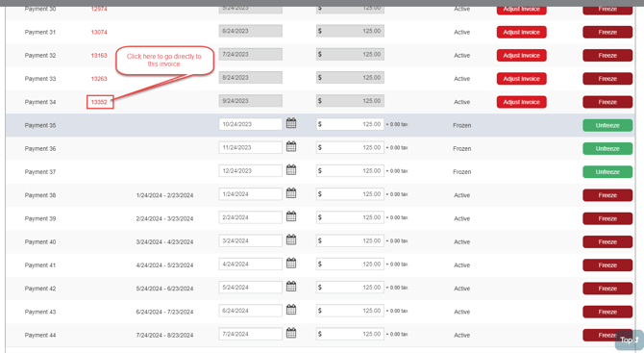Screen dimensions: 644x353
Task: Edit the 4/24/2024 date field
Action: (x=251, y=265)
